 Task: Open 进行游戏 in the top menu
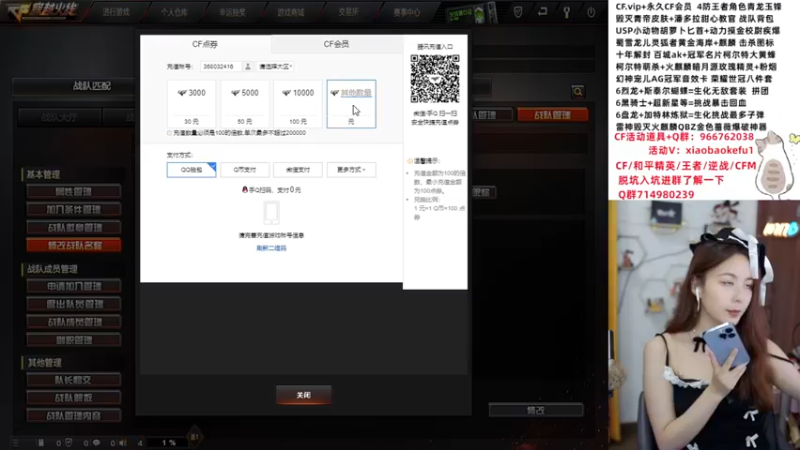[x=116, y=12]
